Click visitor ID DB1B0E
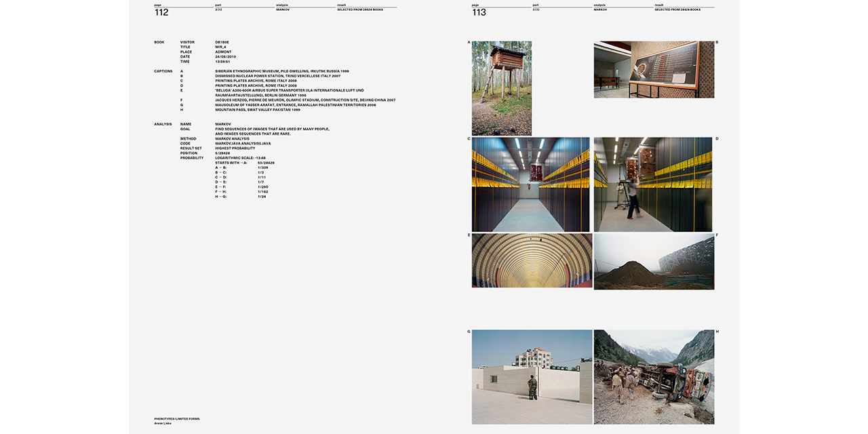The width and height of the screenshot is (868, 434). tap(222, 42)
